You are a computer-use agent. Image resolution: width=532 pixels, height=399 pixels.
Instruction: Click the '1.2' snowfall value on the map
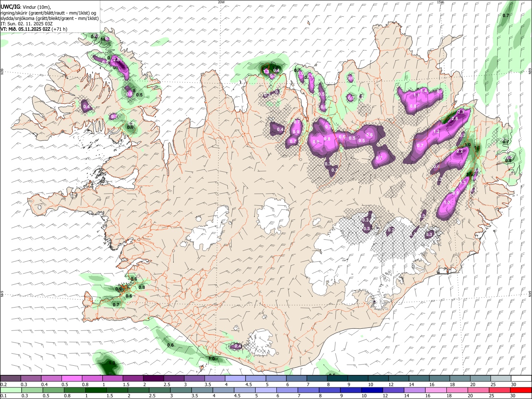tap(436, 132)
